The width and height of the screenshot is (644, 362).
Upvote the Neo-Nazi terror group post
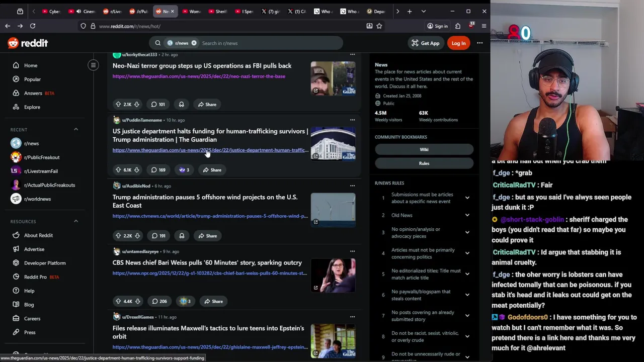118,105
